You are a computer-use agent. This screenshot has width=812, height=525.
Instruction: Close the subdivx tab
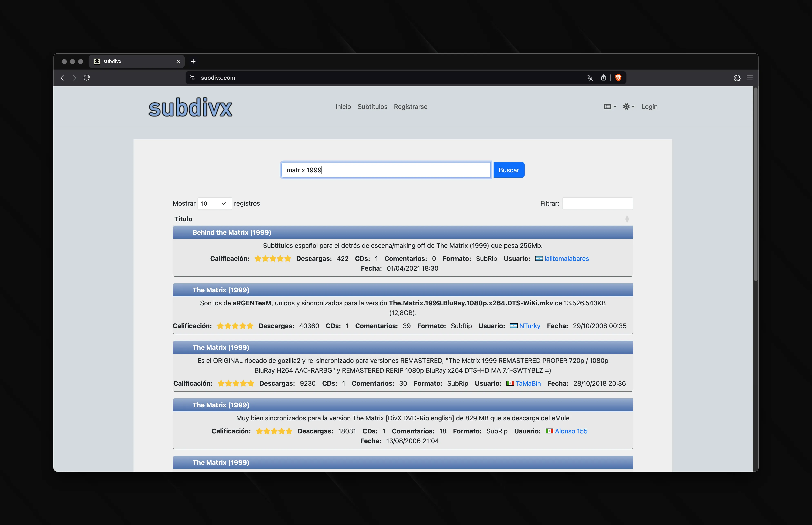coord(178,61)
